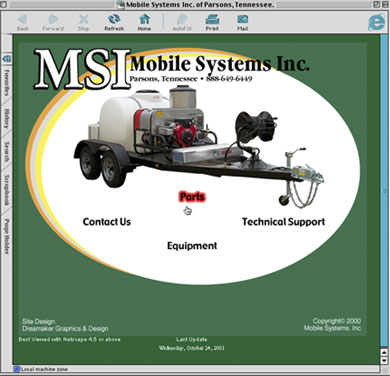
Task: Click the scroll up arrow
Action: click(384, 352)
